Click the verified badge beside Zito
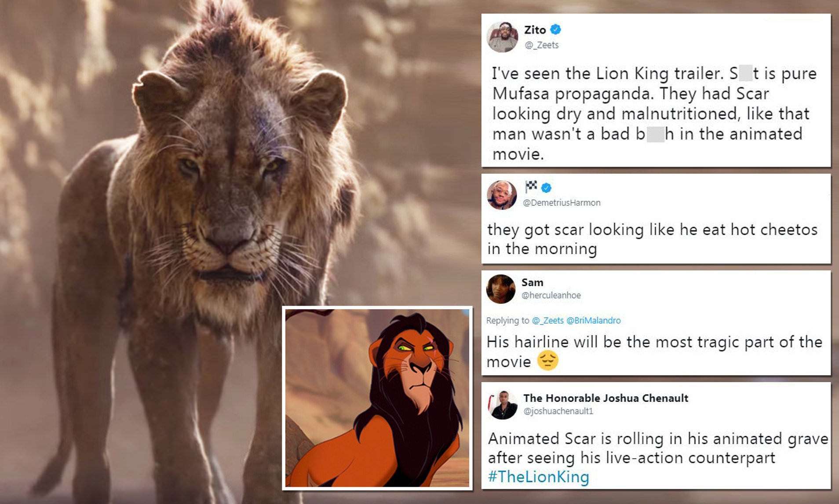This screenshot has width=839, height=504. [555, 29]
